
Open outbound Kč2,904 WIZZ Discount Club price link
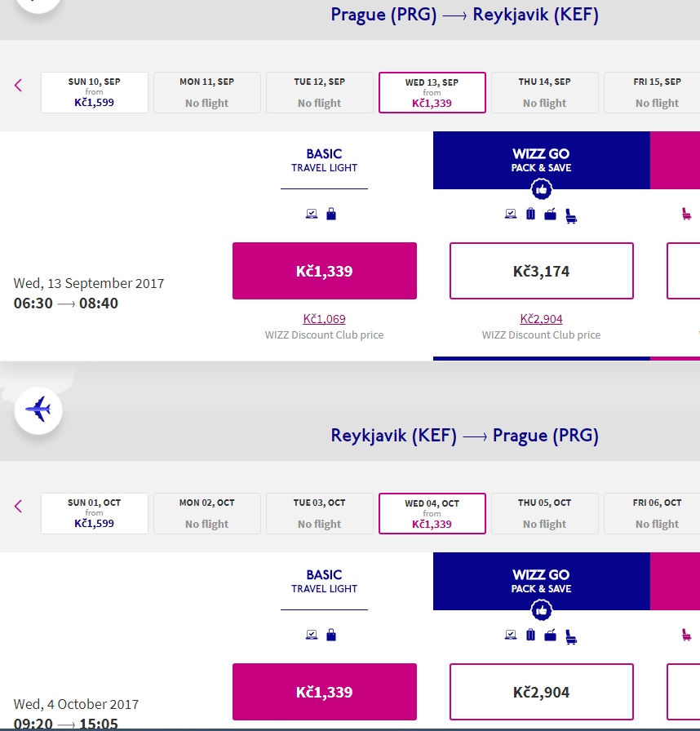coord(542,319)
